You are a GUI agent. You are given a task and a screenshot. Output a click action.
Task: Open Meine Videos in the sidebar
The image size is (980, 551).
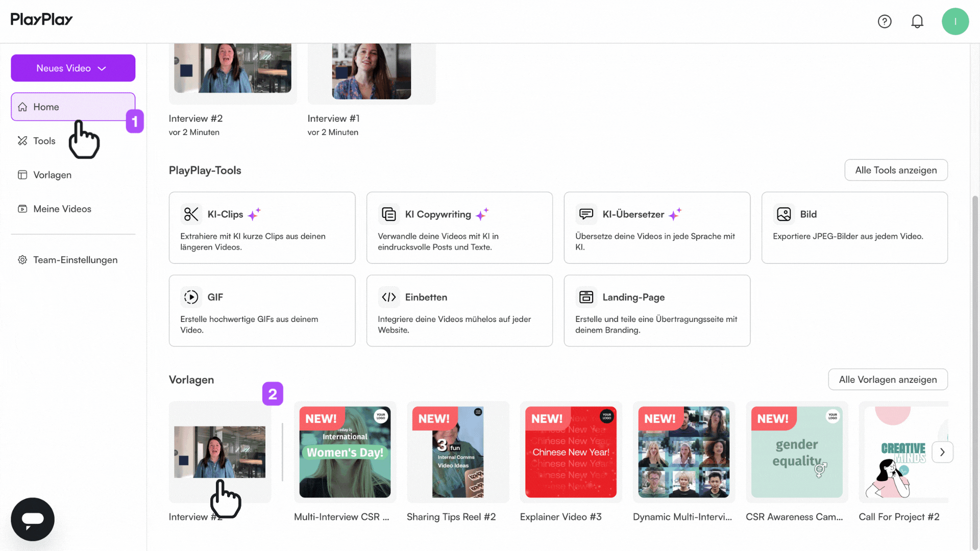coord(62,209)
